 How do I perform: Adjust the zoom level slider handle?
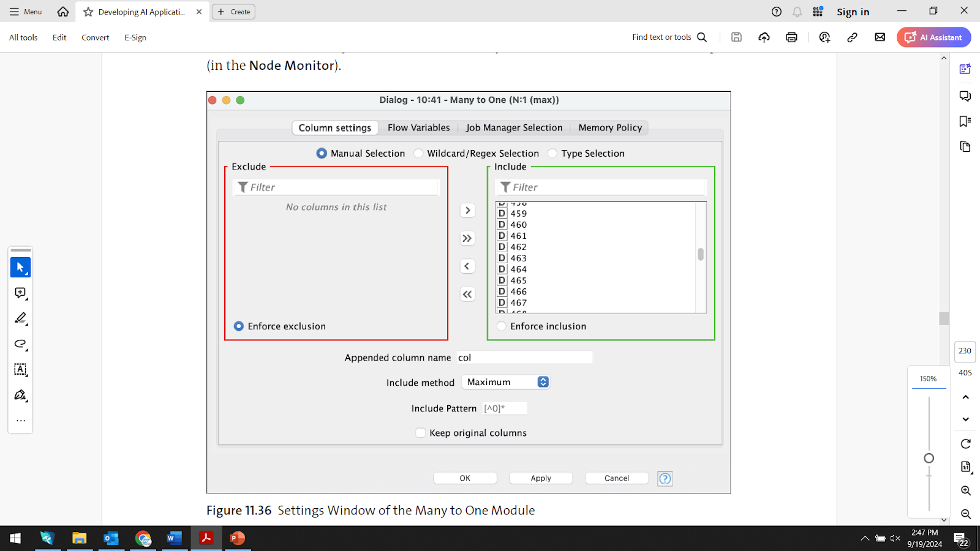click(x=929, y=459)
